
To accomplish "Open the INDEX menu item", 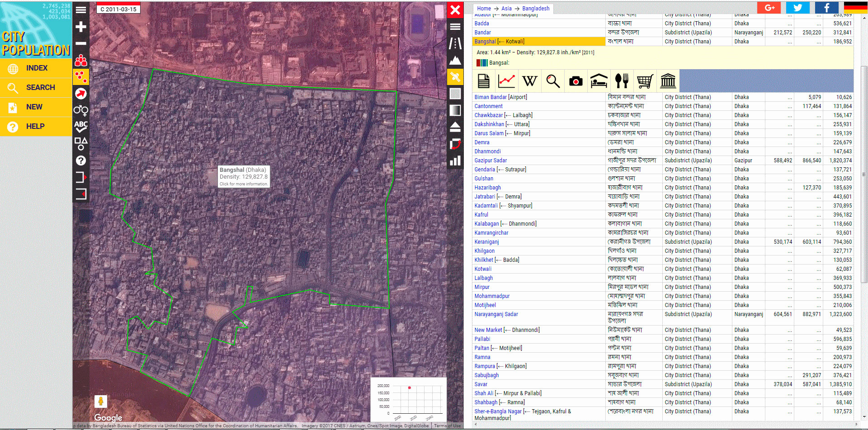I will (36, 68).
